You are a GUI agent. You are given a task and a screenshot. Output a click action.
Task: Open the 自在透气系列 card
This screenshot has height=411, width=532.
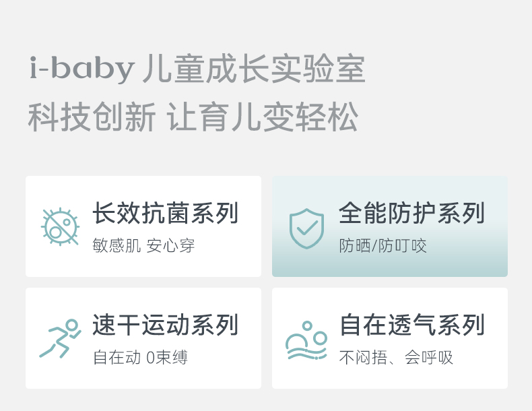(x=390, y=338)
